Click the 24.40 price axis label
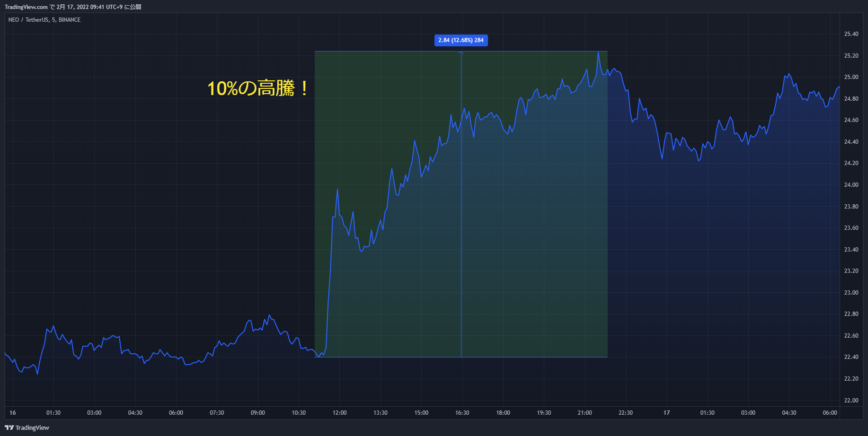The height and width of the screenshot is (436, 868). tap(851, 142)
